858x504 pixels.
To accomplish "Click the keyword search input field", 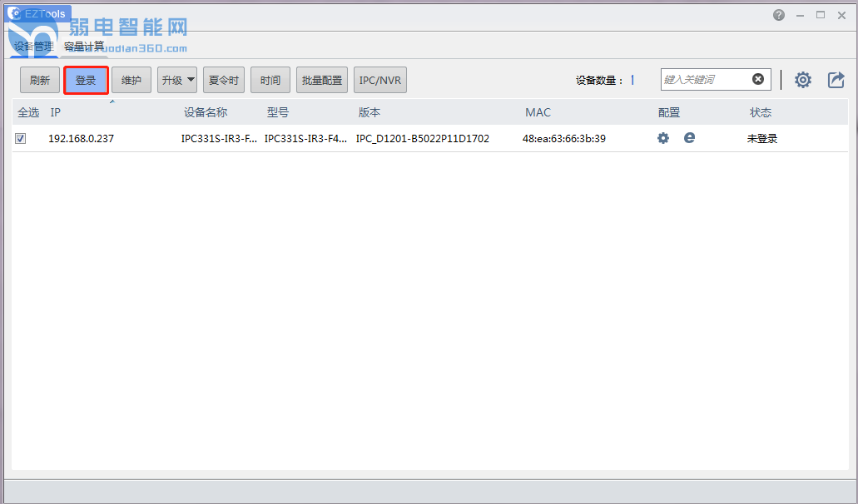I will pyautogui.click(x=706, y=80).
